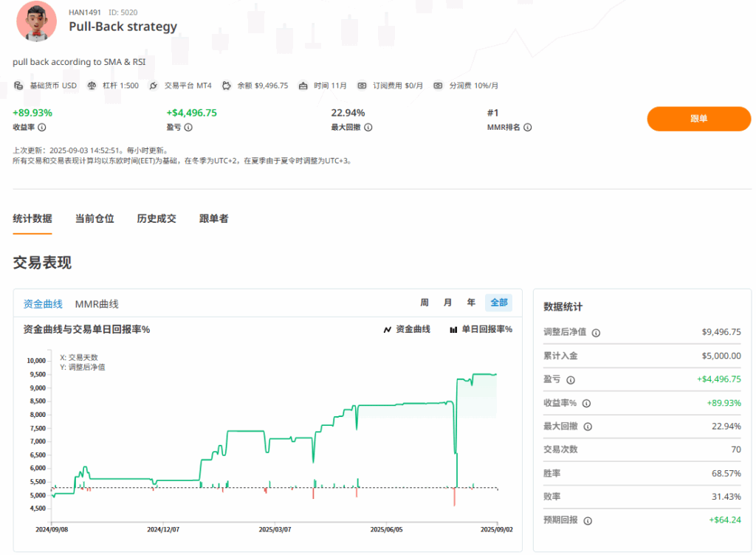Image resolution: width=756 pixels, height=555 pixels.
Task: Click the info icon beside 收益率 header
Action: point(41,128)
